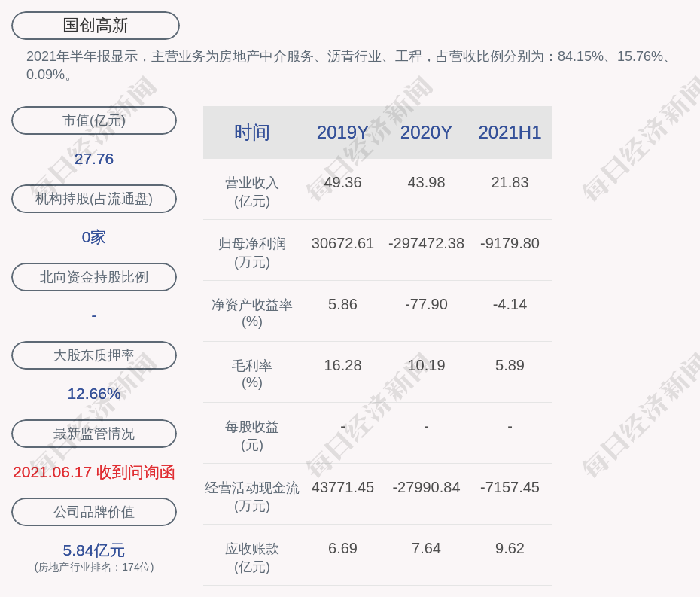700x597 pixels.
Task: Select the -7157.45 cash flow cell
Action: pyautogui.click(x=510, y=487)
